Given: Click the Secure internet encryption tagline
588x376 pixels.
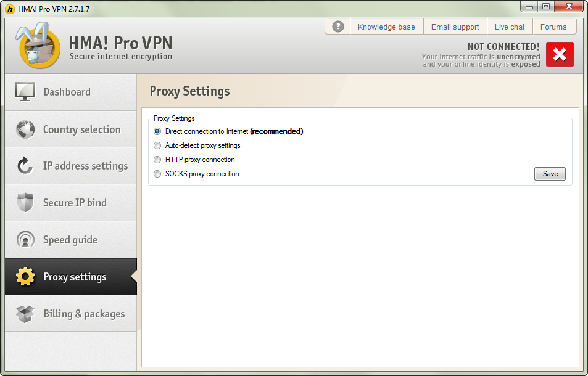Looking at the screenshot, I should [121, 57].
